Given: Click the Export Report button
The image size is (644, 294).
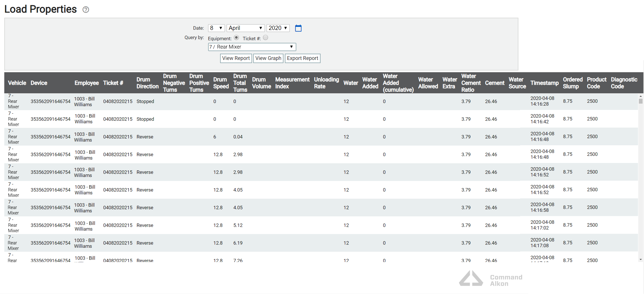Looking at the screenshot, I should (x=303, y=58).
